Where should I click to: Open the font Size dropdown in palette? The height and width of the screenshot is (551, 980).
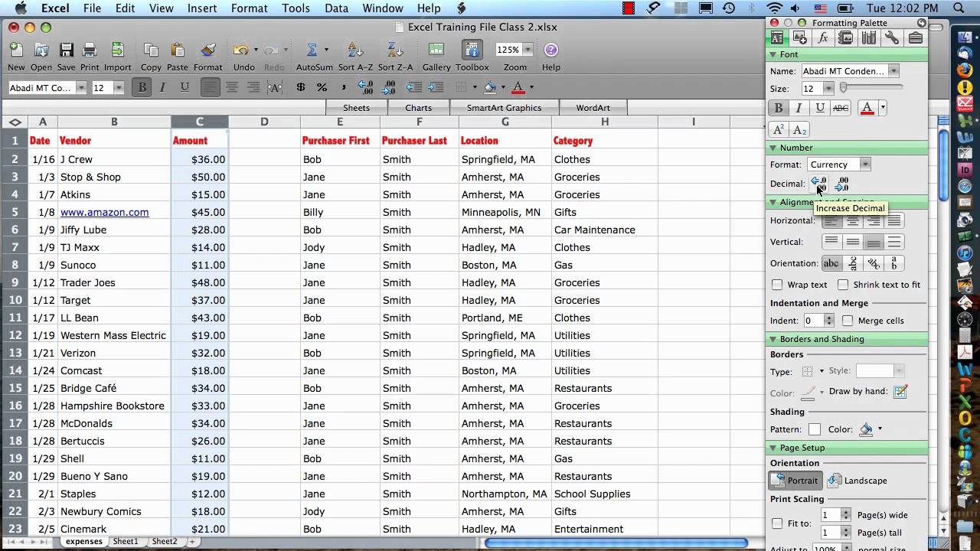click(x=828, y=89)
